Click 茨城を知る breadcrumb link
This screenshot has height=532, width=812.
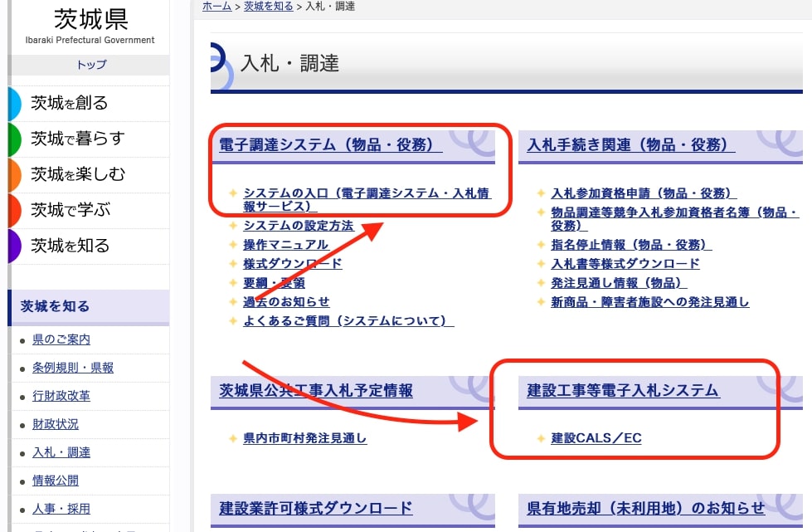click(x=269, y=6)
